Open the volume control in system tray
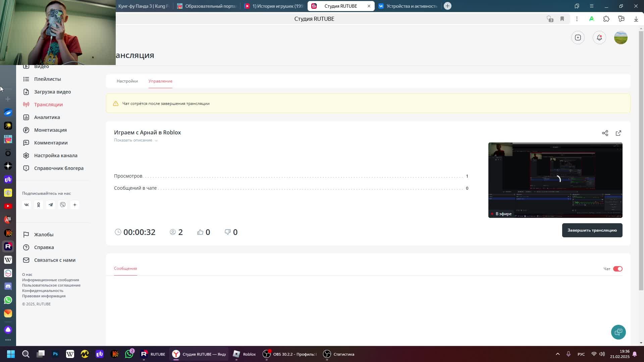The width and height of the screenshot is (644, 362). 602,354
